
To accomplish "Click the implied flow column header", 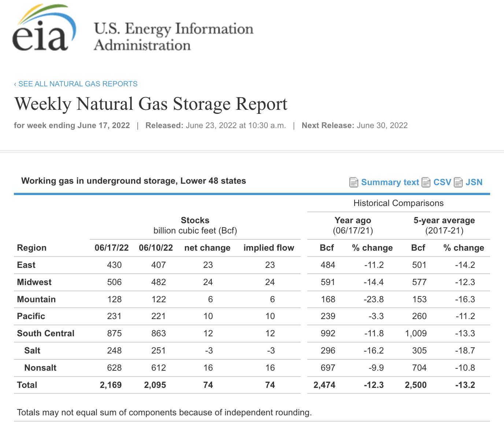I will click(269, 248).
